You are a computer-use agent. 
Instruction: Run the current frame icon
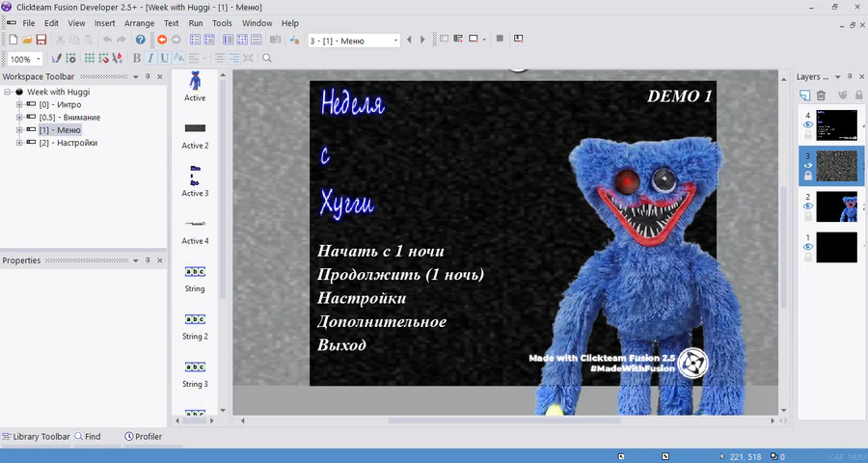474,39
